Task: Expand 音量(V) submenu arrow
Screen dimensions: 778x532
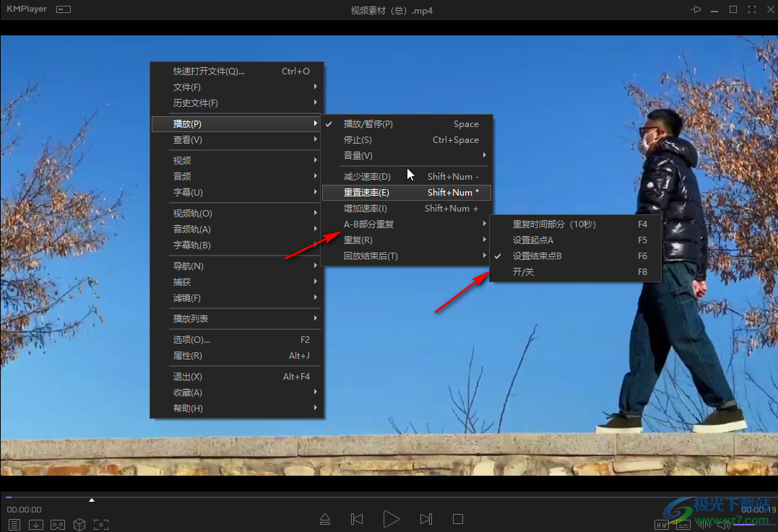Action: coord(484,155)
